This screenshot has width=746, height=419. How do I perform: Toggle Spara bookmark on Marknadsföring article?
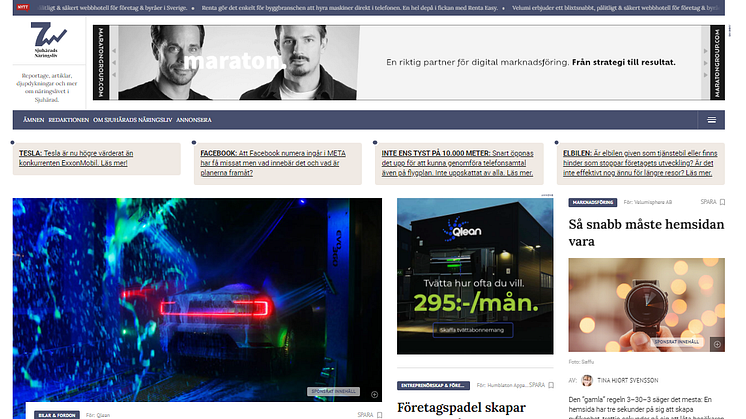[x=717, y=202]
